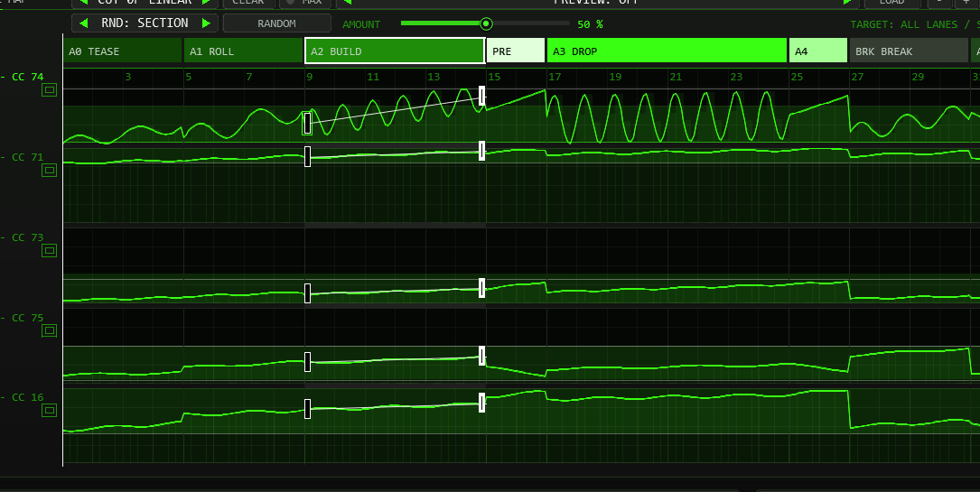980x492 pixels.
Task: Collapse the CC 75 lane
Action: 4,317
